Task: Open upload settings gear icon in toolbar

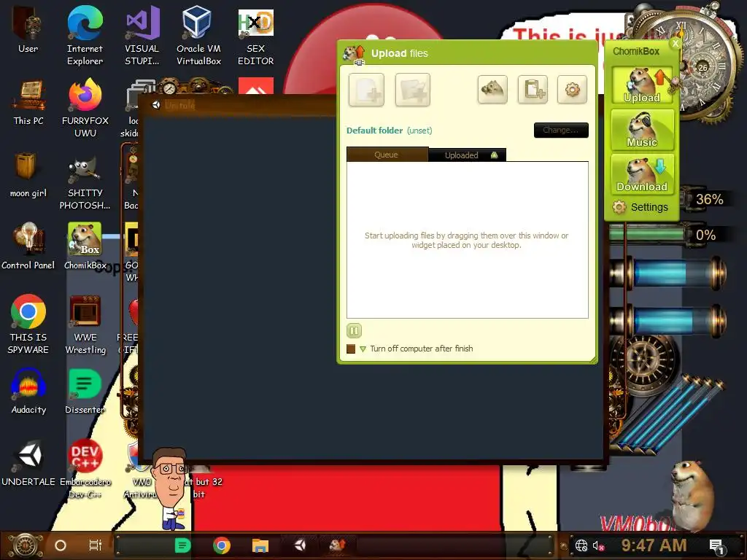Action: click(572, 89)
